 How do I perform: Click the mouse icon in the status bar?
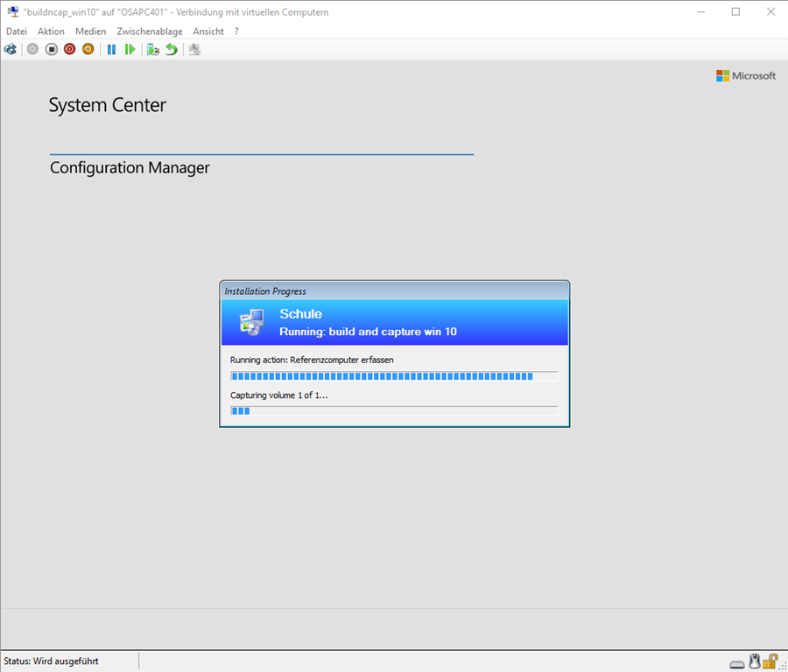tap(754, 661)
